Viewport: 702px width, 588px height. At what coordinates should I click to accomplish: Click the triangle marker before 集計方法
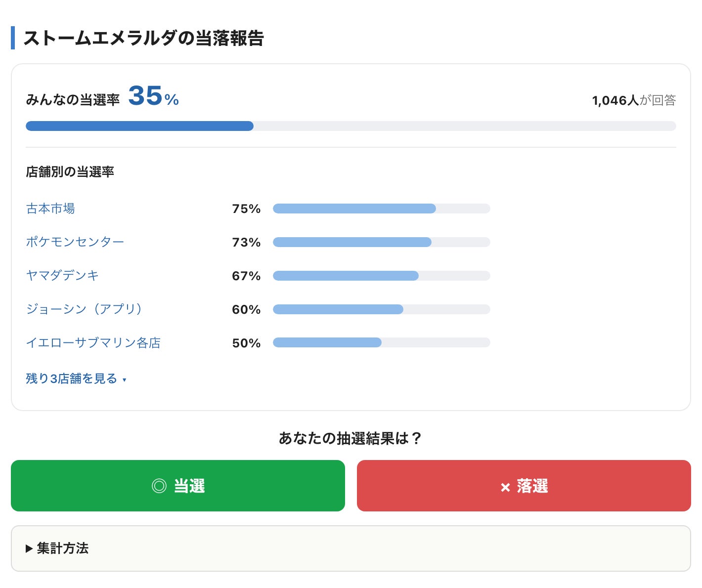[29, 548]
